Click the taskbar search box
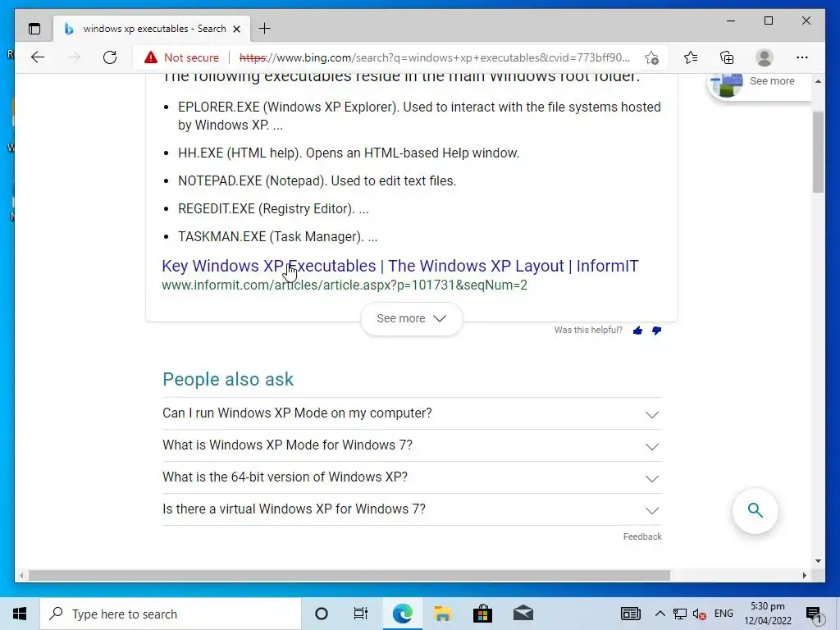The height and width of the screenshot is (630, 840). [171, 614]
